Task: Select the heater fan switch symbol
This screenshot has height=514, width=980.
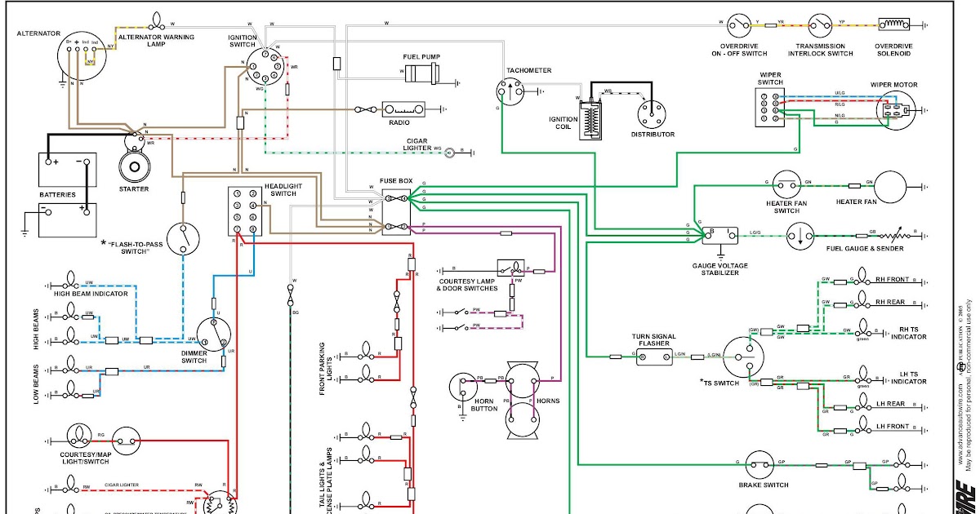Action: [x=786, y=184]
